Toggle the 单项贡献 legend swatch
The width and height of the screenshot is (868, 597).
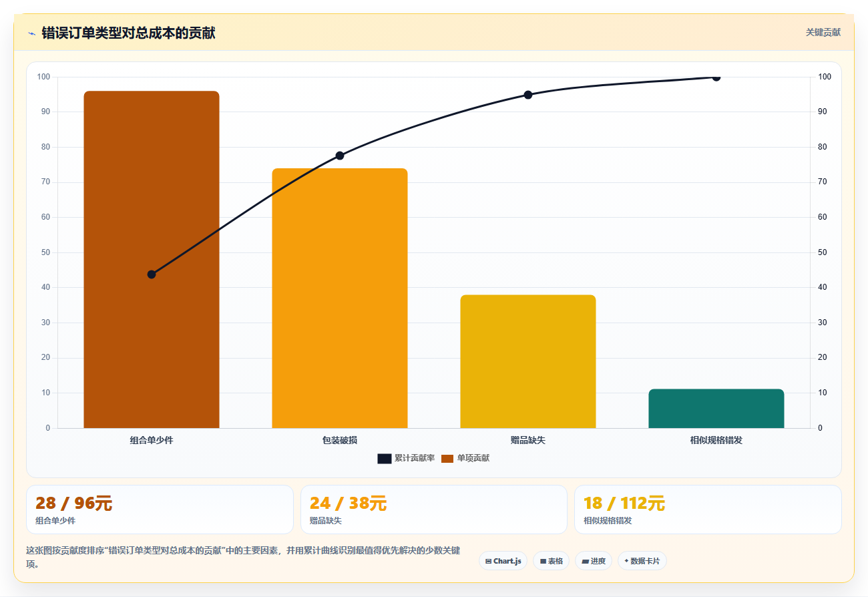pyautogui.click(x=447, y=458)
